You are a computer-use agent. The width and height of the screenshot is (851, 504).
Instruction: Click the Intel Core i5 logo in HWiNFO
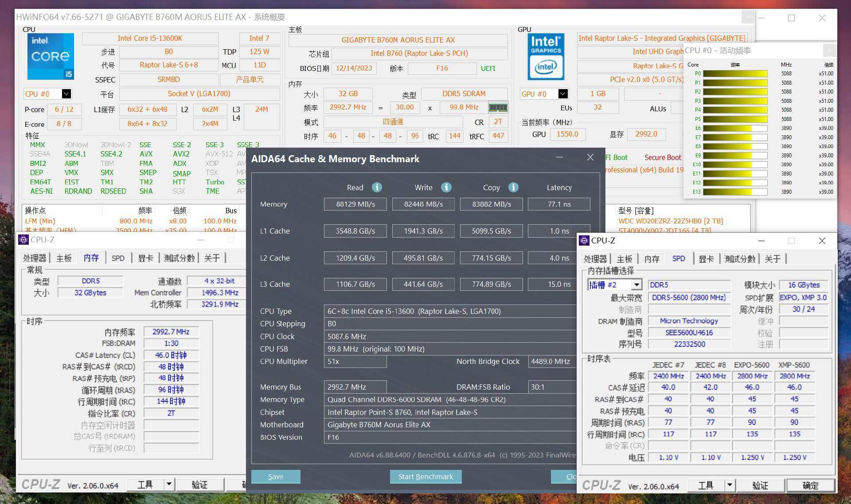click(x=51, y=56)
